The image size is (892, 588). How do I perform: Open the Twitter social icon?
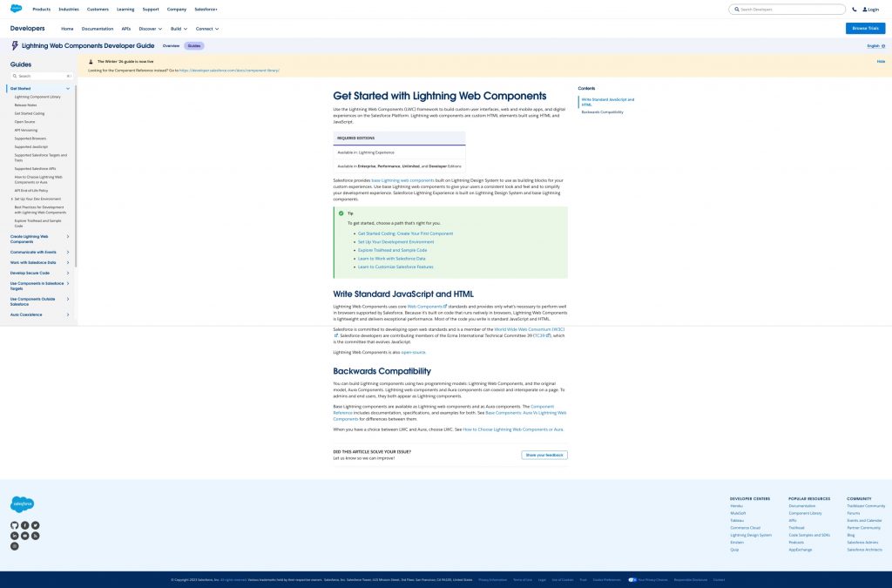click(x=35, y=525)
